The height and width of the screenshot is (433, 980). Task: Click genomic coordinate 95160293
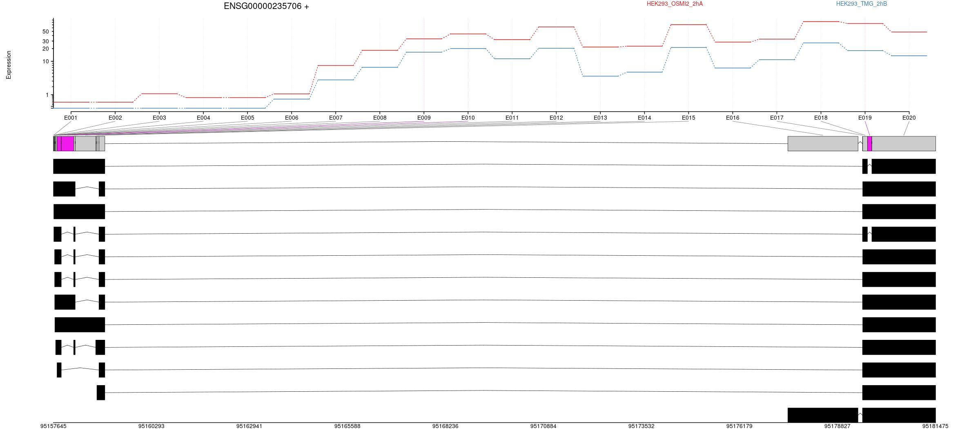click(x=151, y=426)
